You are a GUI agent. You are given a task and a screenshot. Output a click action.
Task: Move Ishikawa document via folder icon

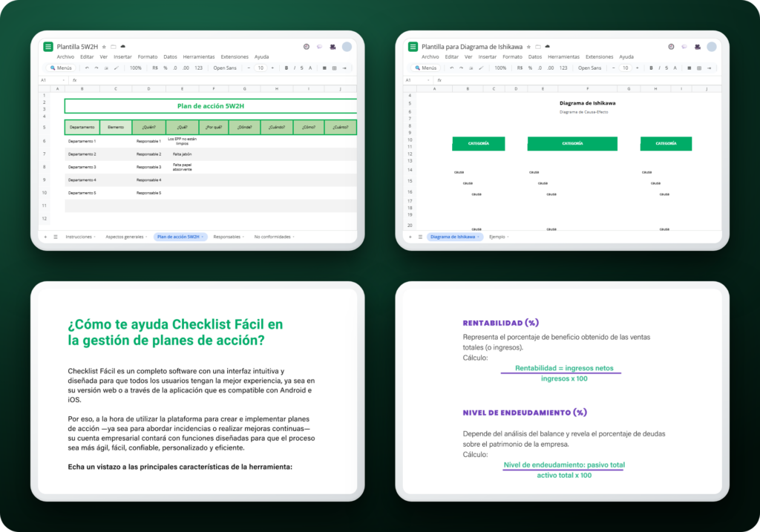pos(538,47)
